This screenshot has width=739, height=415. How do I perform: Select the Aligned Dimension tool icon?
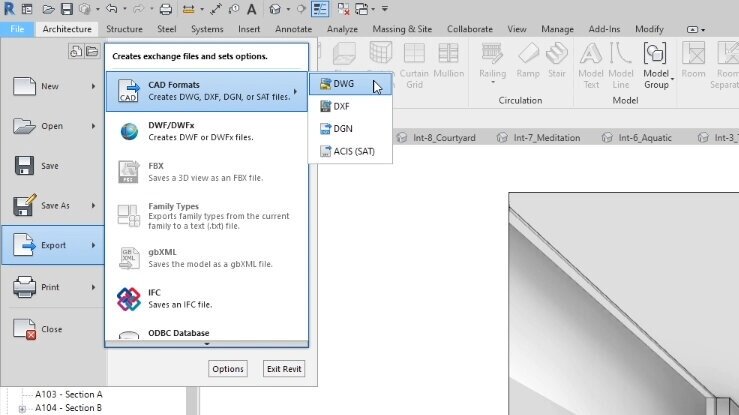pyautogui.click(x=216, y=9)
